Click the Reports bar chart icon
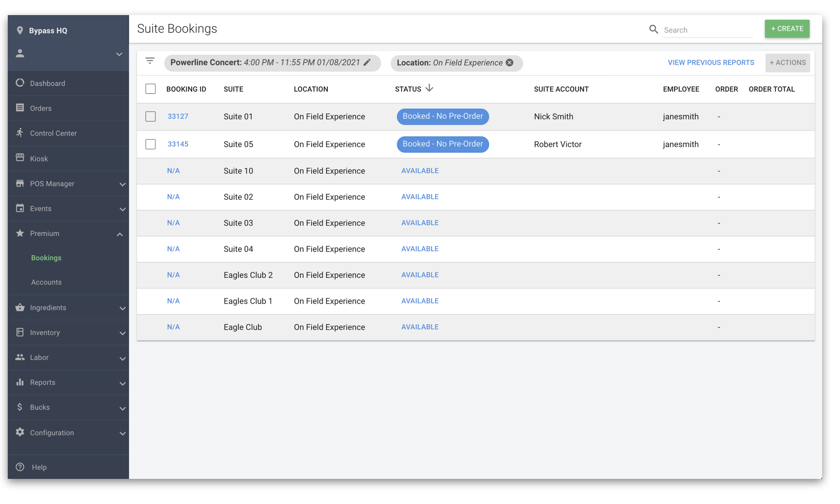Image resolution: width=840 pixels, height=504 pixels. pos(20,382)
